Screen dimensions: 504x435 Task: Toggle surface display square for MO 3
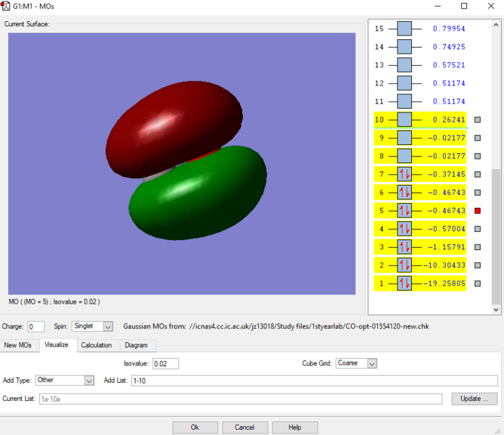tap(478, 247)
